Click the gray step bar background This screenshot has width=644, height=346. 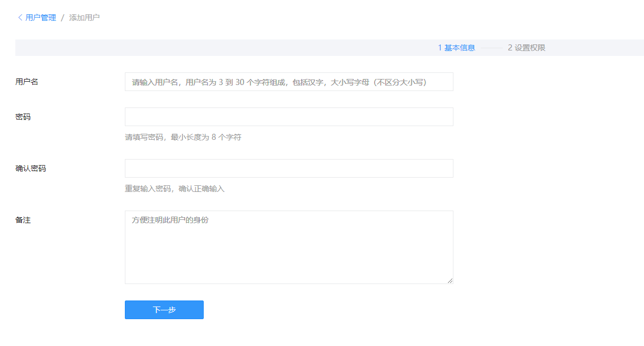(219, 48)
